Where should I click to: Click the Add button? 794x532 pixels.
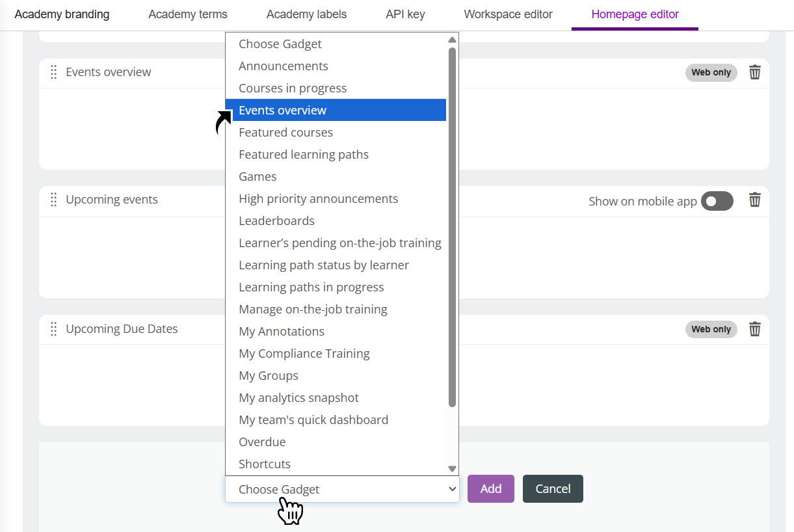tap(490, 488)
